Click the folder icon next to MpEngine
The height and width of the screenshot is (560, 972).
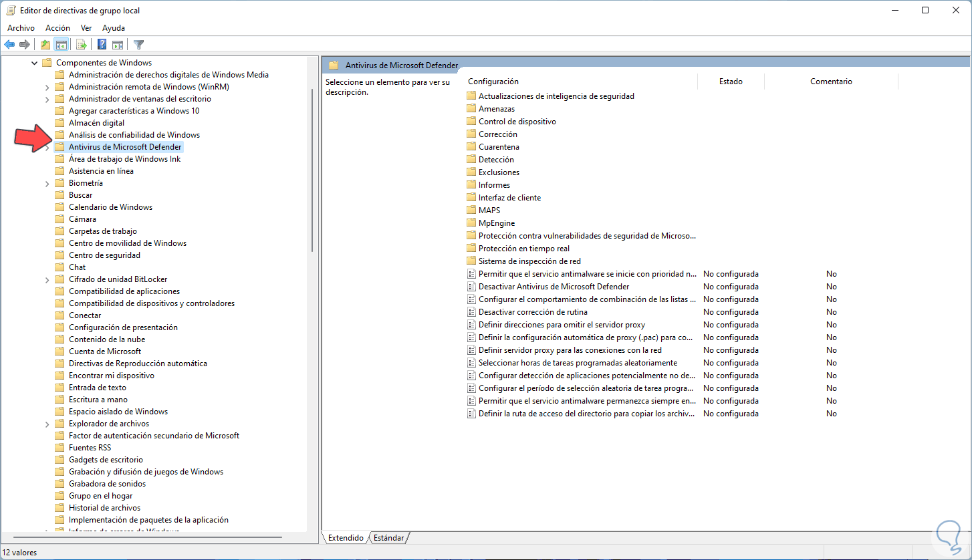pos(471,223)
